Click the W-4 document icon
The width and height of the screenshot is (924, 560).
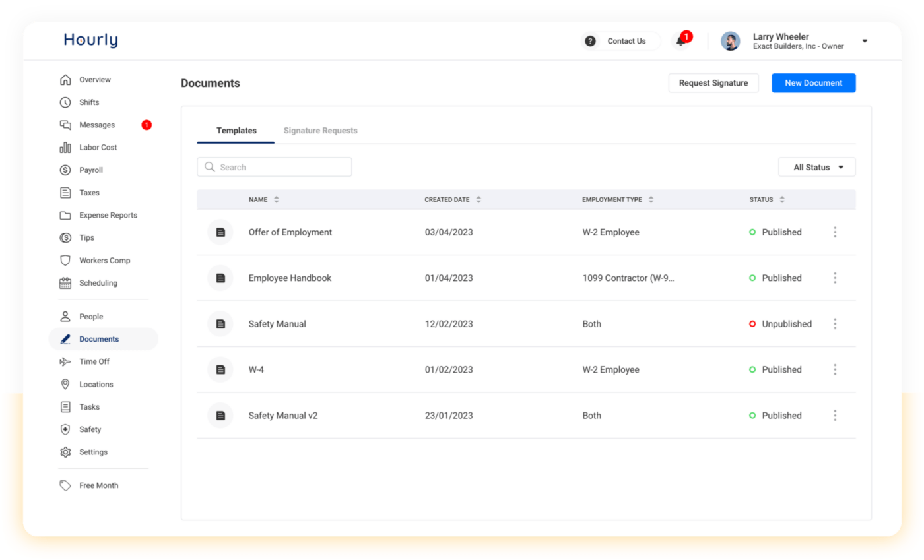(220, 370)
